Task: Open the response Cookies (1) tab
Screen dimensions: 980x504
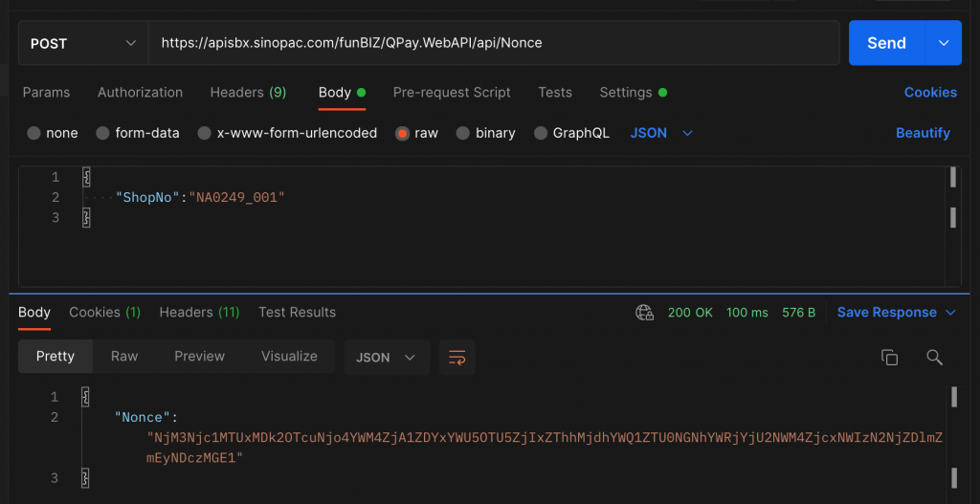Action: click(x=105, y=313)
